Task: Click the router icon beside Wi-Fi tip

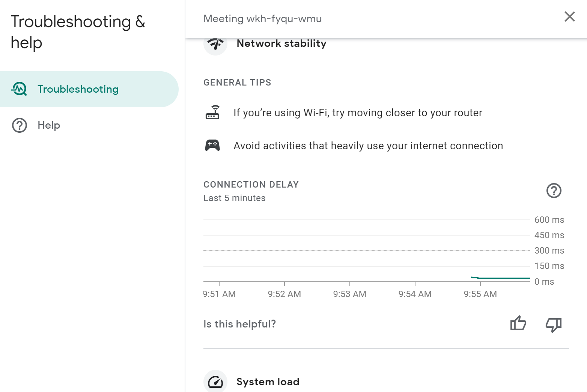Action: 213,113
